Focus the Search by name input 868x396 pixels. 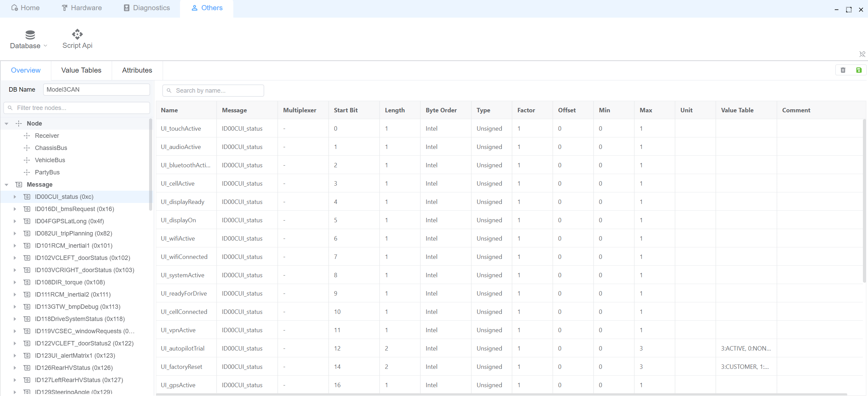pos(213,91)
